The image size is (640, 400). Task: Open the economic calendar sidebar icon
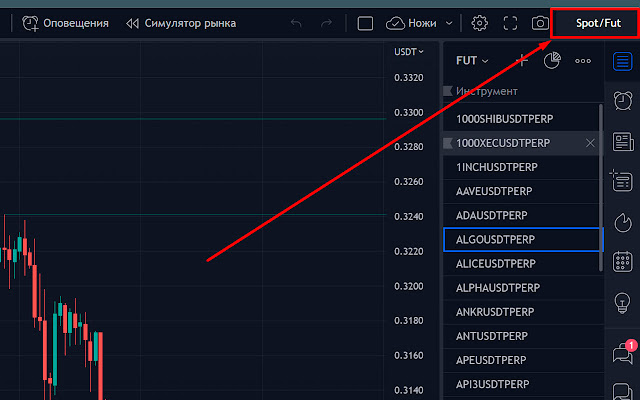[623, 261]
